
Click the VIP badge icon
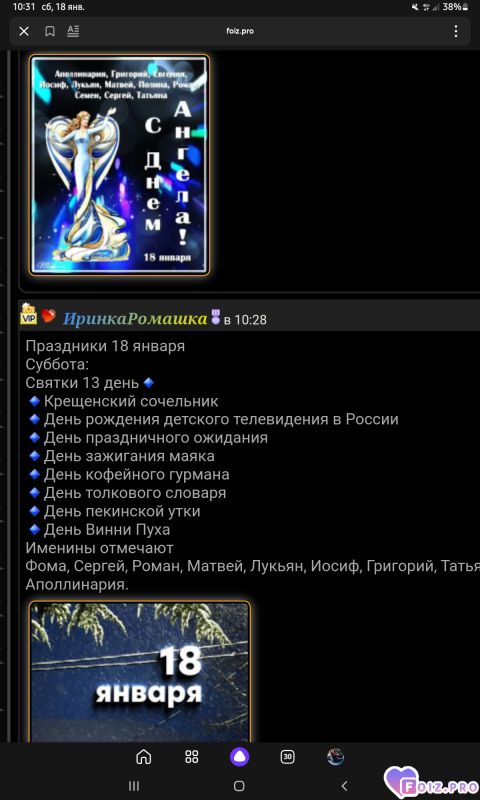point(29,314)
